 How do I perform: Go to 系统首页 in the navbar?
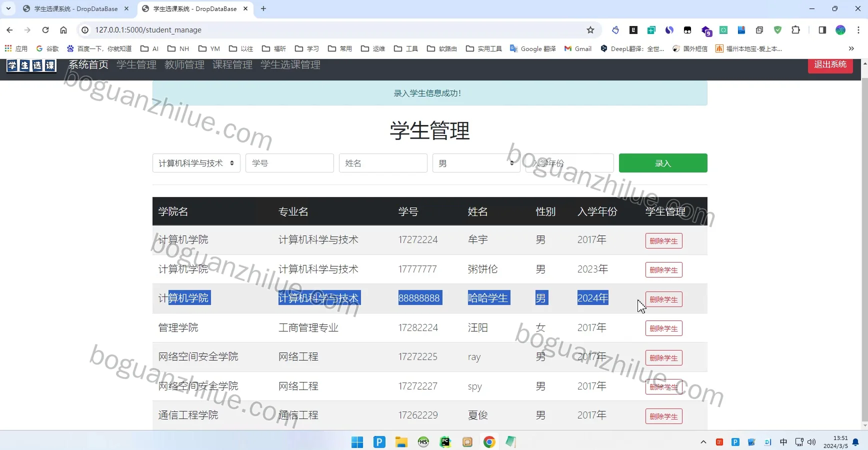pos(88,64)
